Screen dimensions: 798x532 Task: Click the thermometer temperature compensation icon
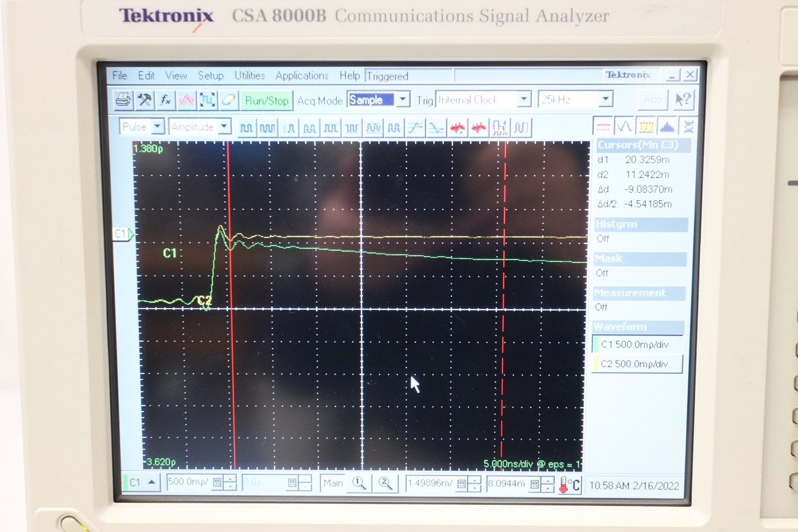tap(569, 485)
